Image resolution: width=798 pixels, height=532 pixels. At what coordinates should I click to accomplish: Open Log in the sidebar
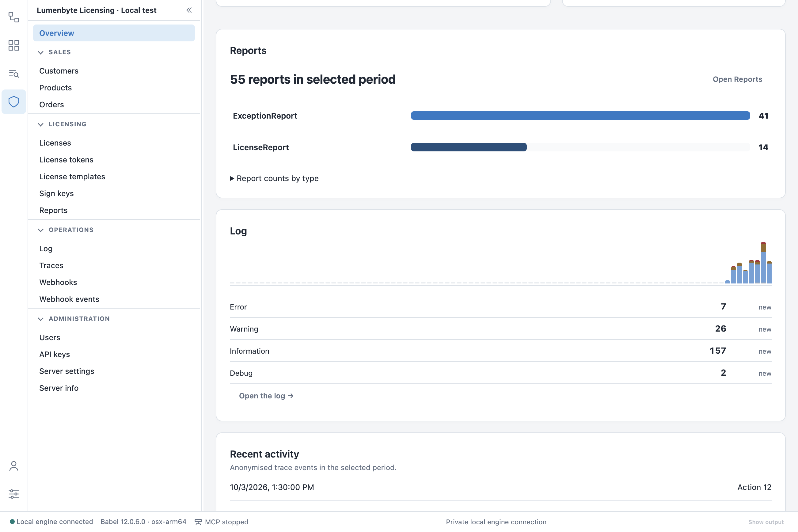[x=46, y=249]
